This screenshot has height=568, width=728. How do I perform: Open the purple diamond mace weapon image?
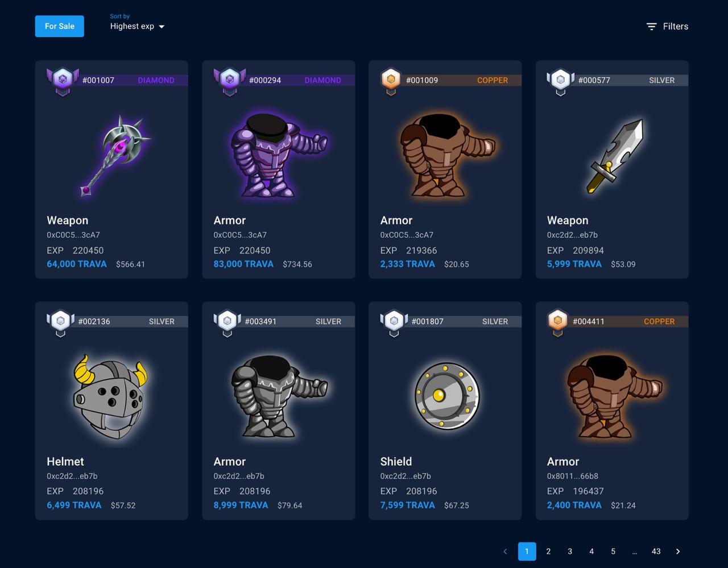[115, 156]
